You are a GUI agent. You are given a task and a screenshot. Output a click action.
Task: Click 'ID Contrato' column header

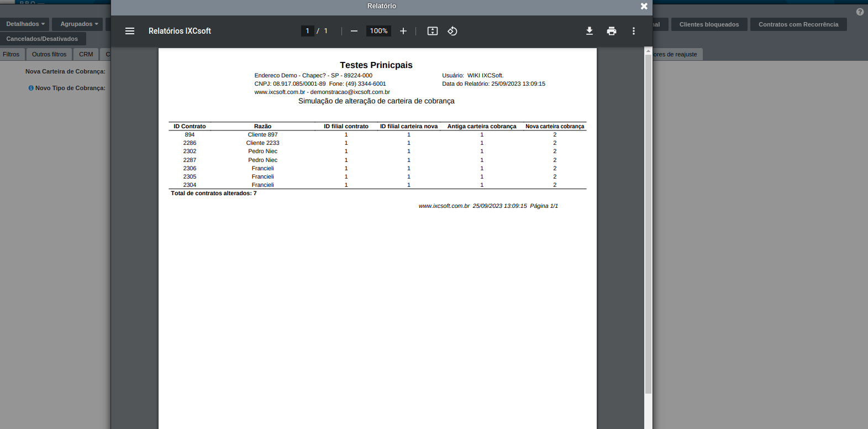190,127
